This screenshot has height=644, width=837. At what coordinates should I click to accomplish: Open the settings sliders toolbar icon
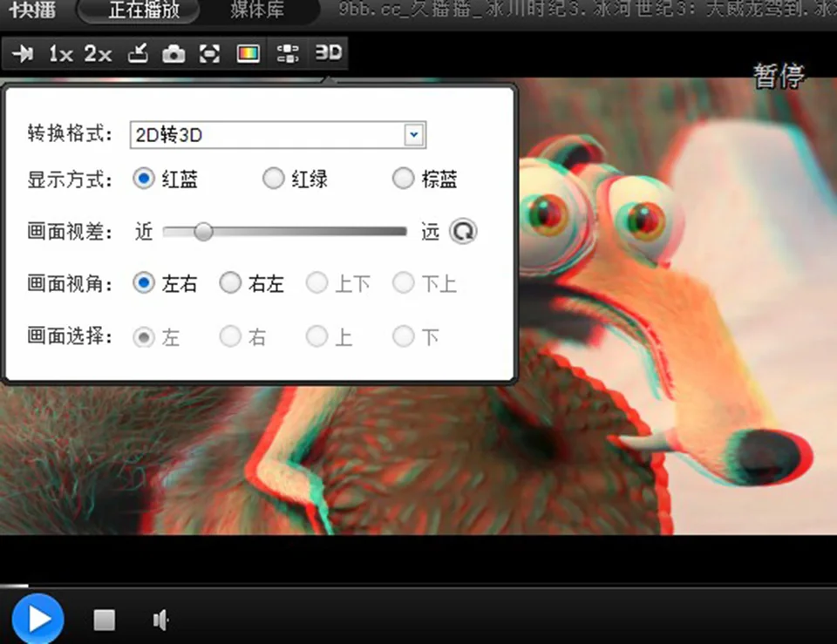click(288, 53)
